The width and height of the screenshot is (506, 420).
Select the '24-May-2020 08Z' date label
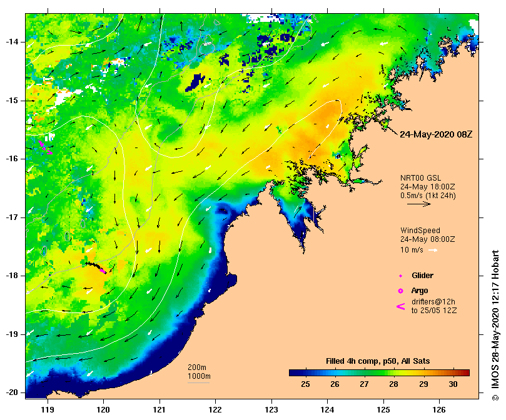[436, 134]
